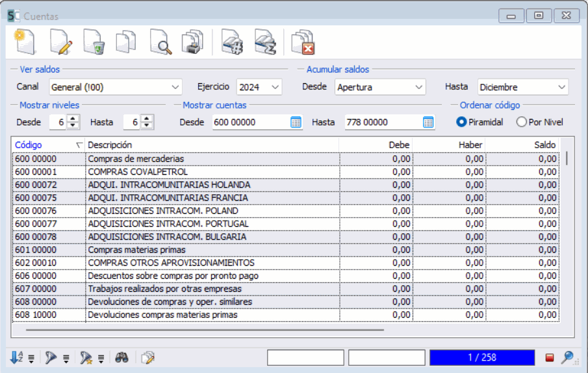Image resolution: width=588 pixels, height=373 pixels.
Task: Sort by the Código column header
Action: pos(48,145)
